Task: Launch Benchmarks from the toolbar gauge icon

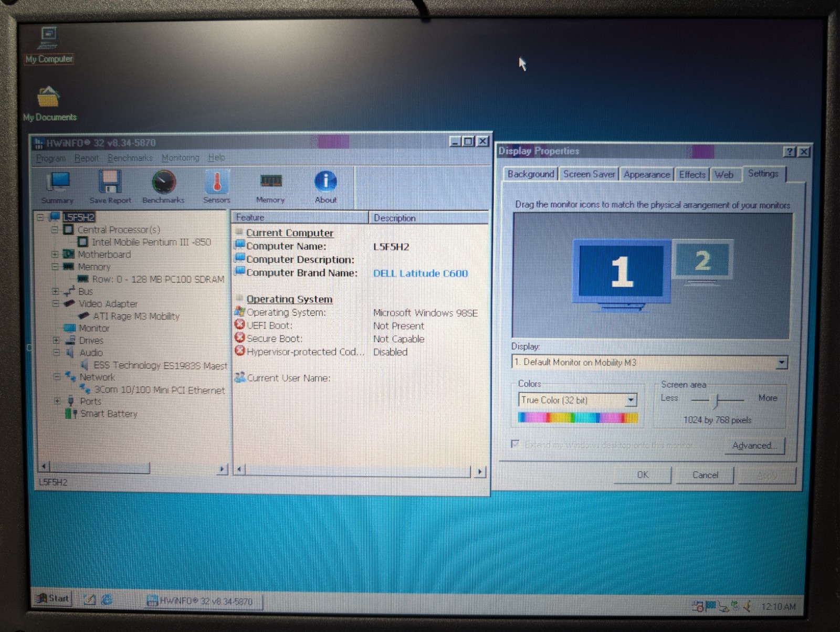Action: tap(163, 187)
